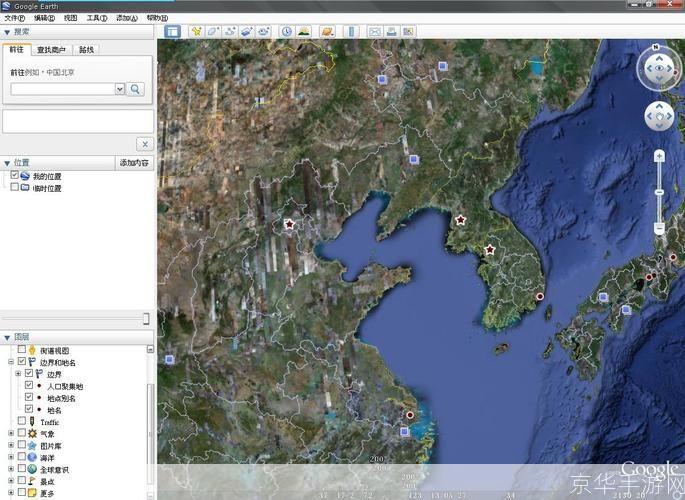Select the 前往 tab
The image size is (685, 500).
[x=16, y=49]
